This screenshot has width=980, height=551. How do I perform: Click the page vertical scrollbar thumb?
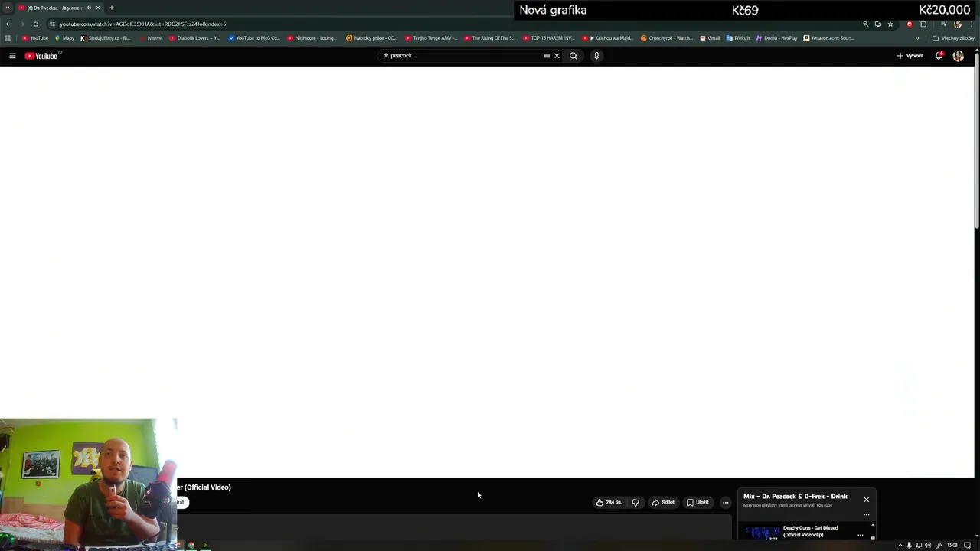coord(977,142)
